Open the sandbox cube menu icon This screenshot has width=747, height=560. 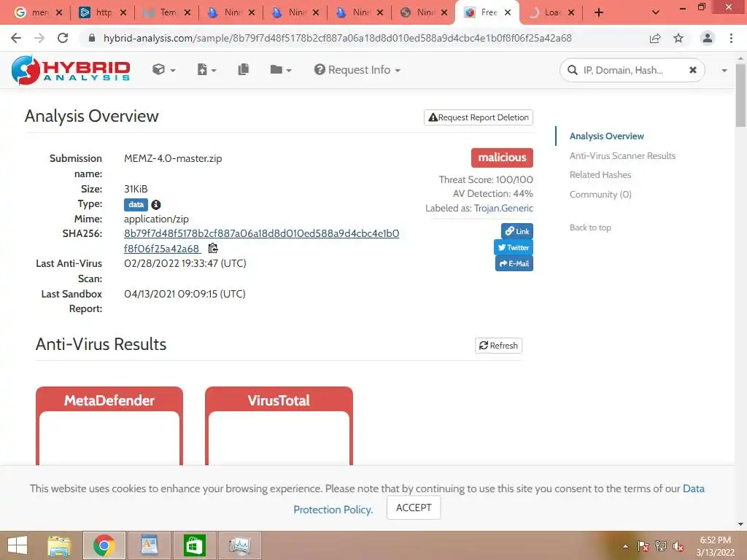[x=163, y=69]
